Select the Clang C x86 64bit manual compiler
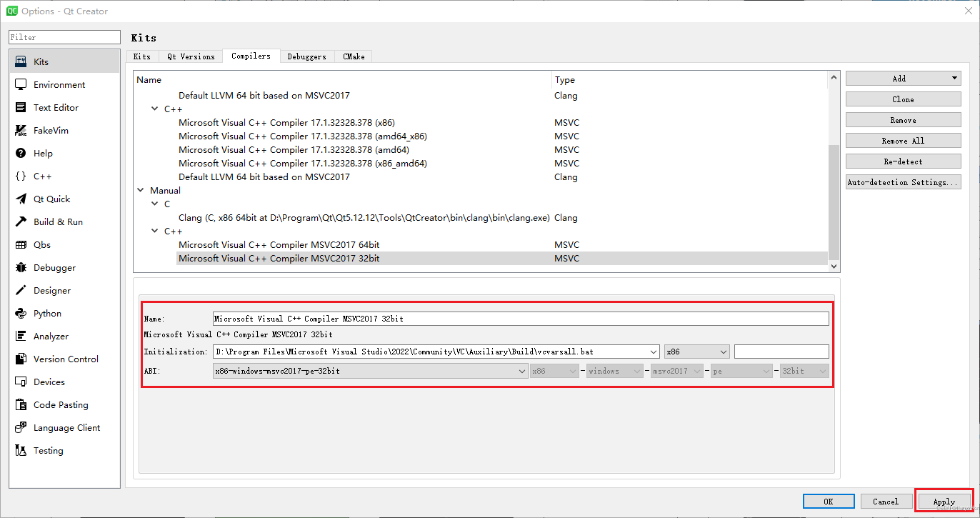 (364, 218)
